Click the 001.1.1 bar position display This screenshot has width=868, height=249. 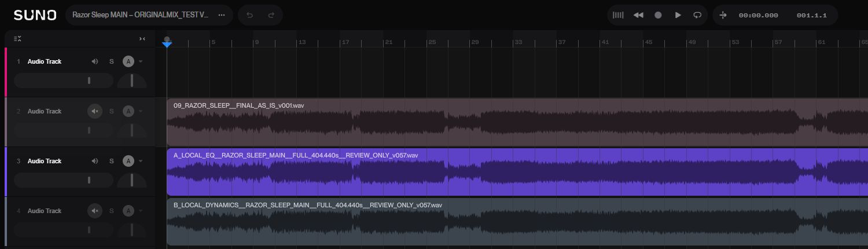tap(811, 16)
